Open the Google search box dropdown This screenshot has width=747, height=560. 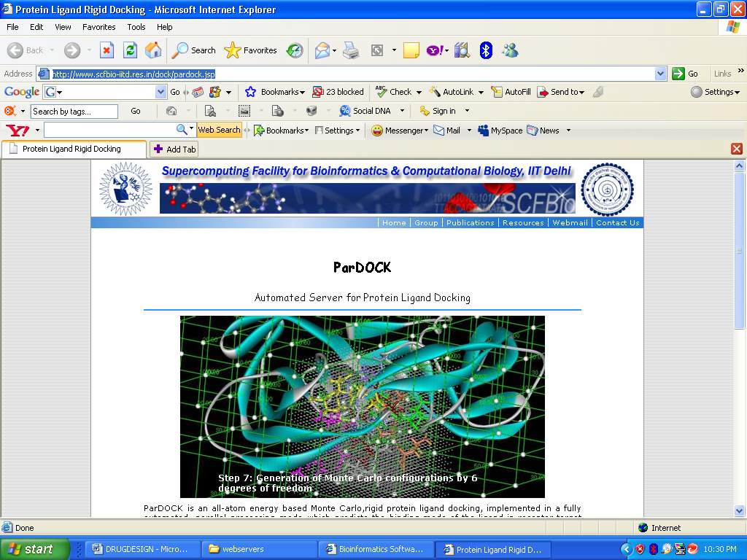tap(161, 92)
